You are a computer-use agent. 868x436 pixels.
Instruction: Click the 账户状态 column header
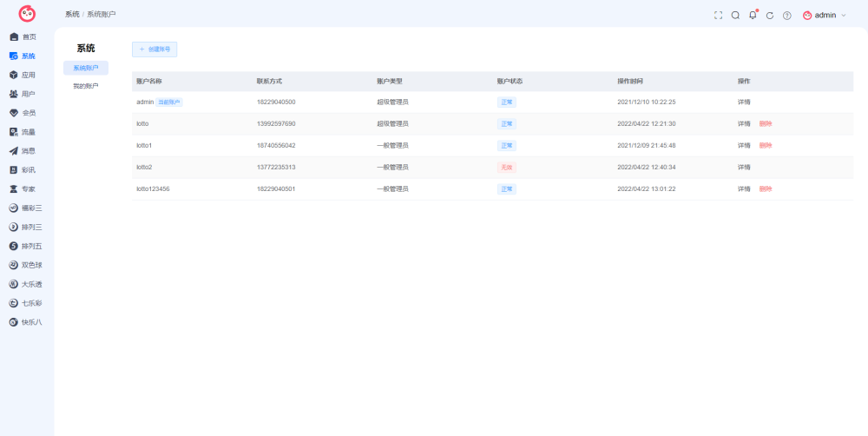pos(510,81)
